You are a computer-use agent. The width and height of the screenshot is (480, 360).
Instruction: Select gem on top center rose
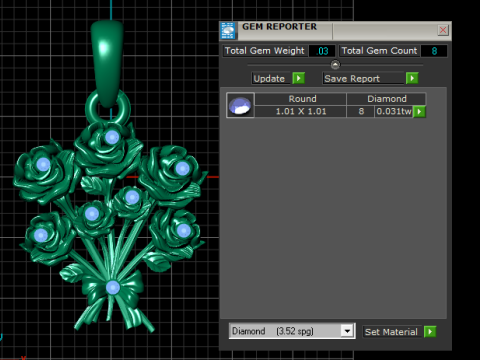[x=112, y=137]
